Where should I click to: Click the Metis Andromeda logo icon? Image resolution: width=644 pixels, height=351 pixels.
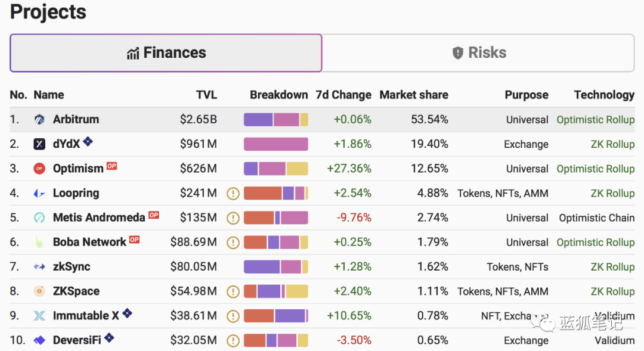pos(39,218)
